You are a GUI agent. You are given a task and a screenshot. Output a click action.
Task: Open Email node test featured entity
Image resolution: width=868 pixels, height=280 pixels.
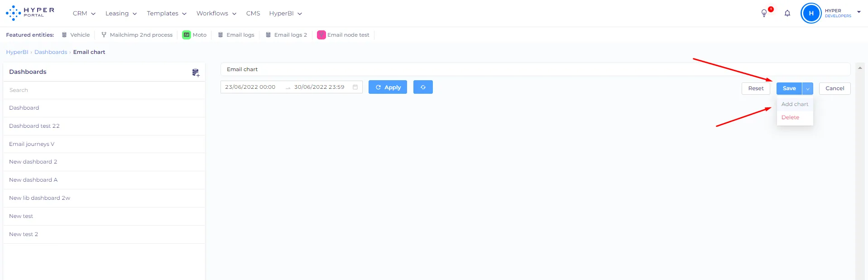[343, 35]
